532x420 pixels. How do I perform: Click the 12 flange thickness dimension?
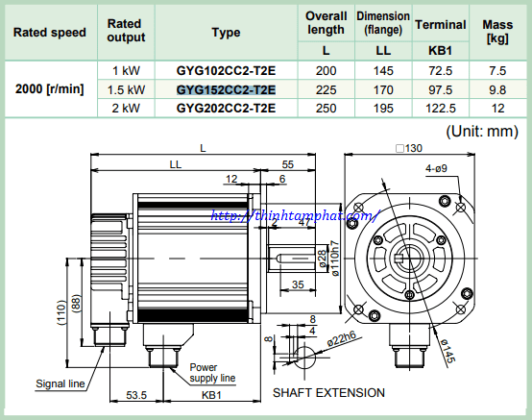click(x=231, y=179)
